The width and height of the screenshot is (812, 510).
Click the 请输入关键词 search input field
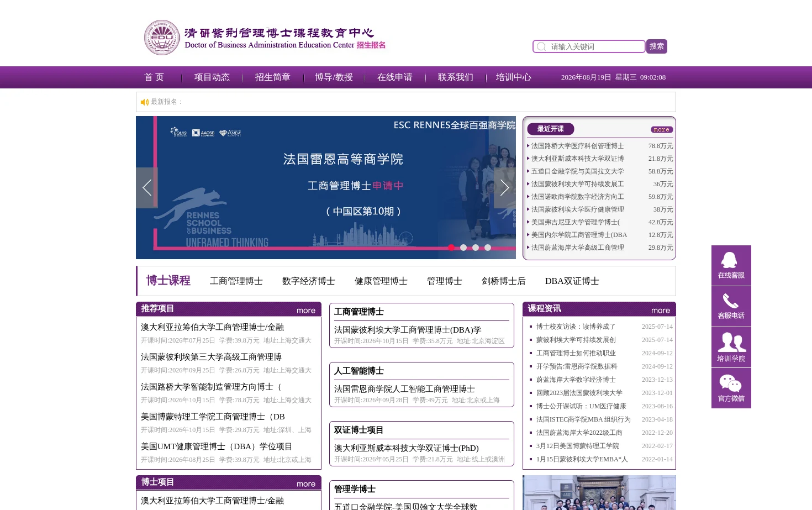click(x=589, y=46)
